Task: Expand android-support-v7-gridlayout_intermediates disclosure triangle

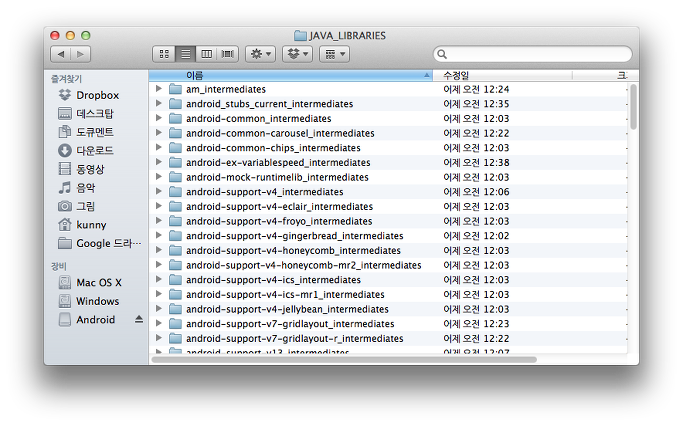Action: coord(159,324)
